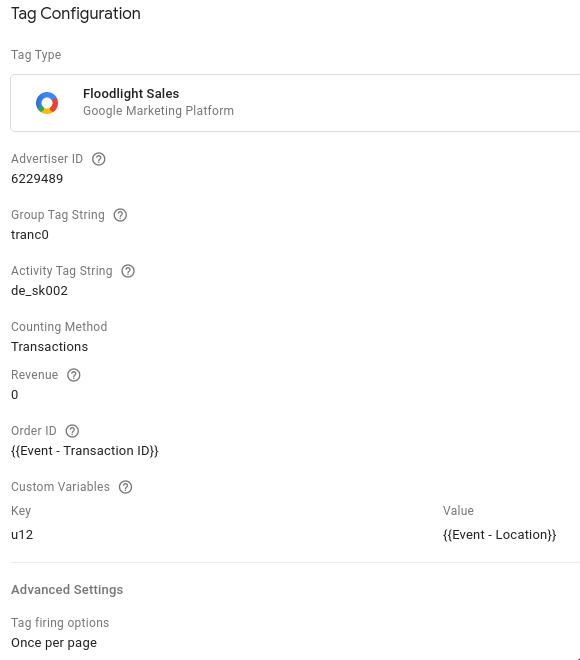Click the Order ID help icon
The height and width of the screenshot is (660, 580).
(x=72, y=431)
